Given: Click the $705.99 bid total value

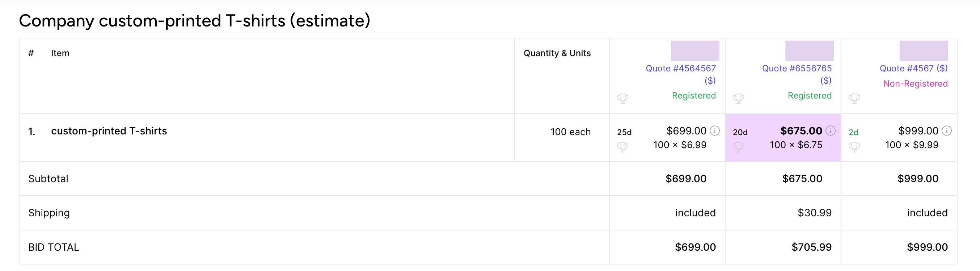Looking at the screenshot, I should [811, 247].
